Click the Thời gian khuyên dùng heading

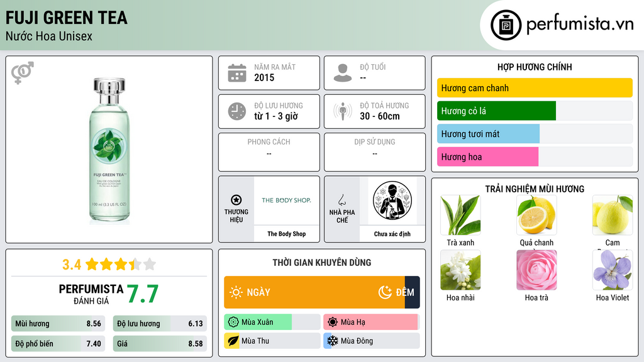tap(322, 263)
